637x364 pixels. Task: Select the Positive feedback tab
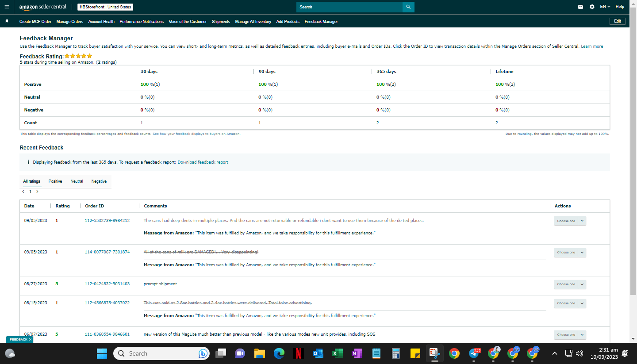click(x=55, y=181)
